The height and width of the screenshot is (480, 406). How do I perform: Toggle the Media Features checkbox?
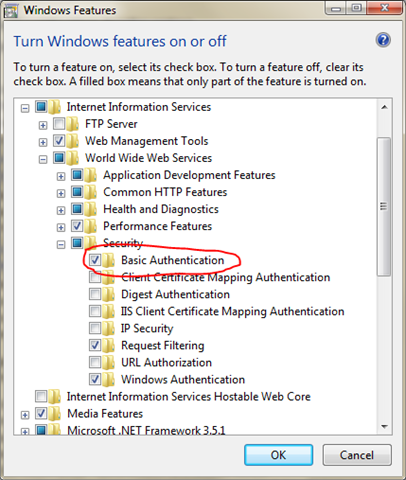pyautogui.click(x=41, y=413)
